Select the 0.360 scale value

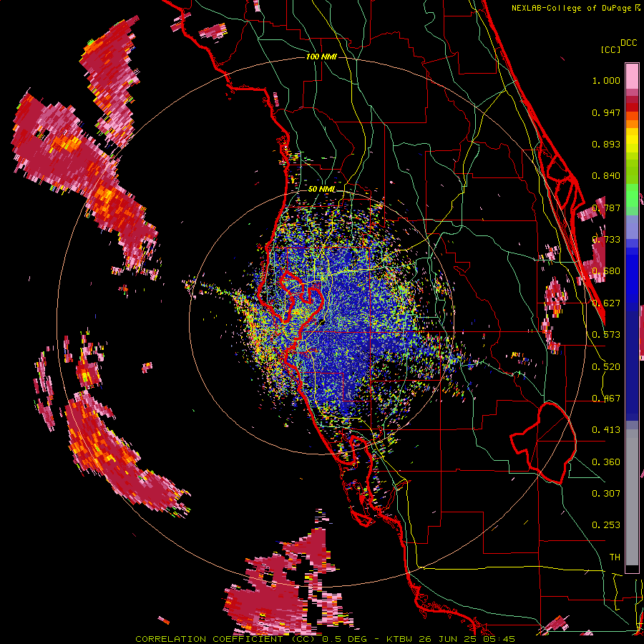606,462
